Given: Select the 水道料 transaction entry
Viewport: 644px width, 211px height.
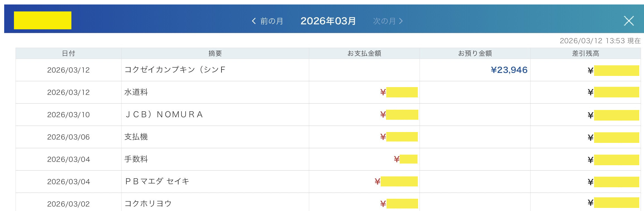Looking at the screenshot, I should 136,92.
